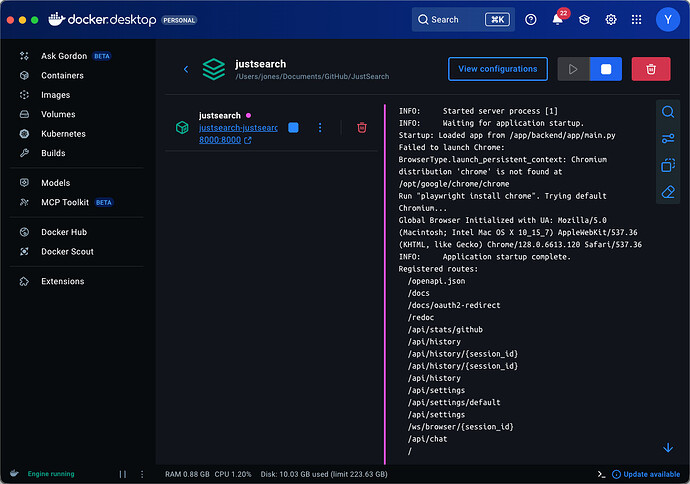Open notifications bell with 22 badge
Viewport: 690px width, 484px height.
coord(558,19)
